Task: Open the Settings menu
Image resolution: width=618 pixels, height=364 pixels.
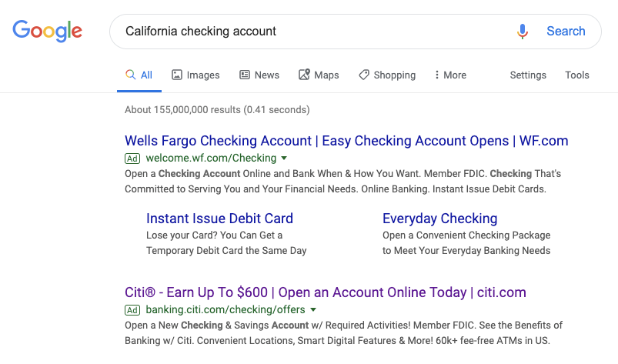Action: pos(528,75)
